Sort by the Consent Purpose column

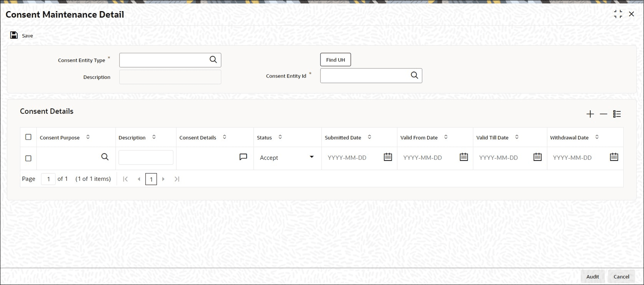tap(88, 137)
